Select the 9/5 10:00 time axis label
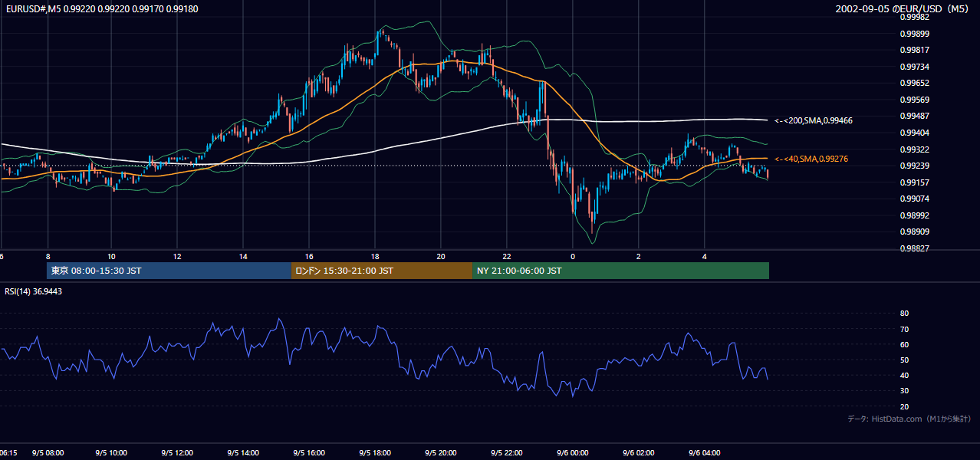The image size is (980, 460). coord(111,453)
